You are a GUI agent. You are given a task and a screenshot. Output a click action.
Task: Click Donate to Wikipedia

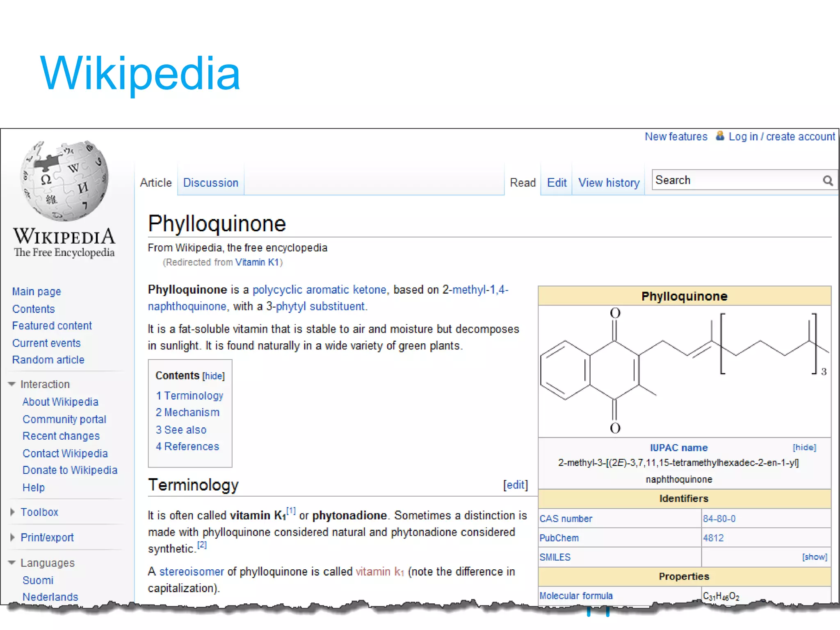[x=70, y=470]
